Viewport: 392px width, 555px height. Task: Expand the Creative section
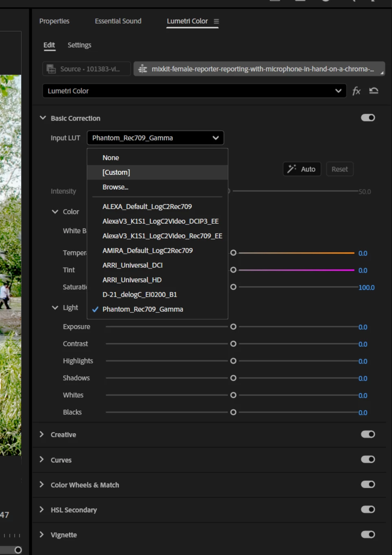(x=42, y=434)
